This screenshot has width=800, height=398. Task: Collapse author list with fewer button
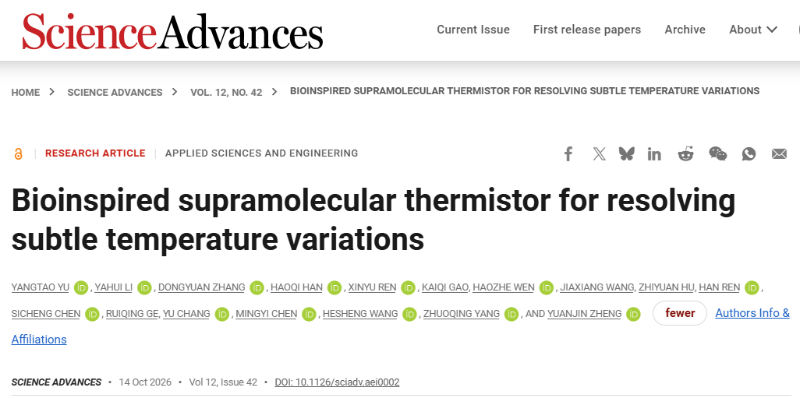point(680,313)
